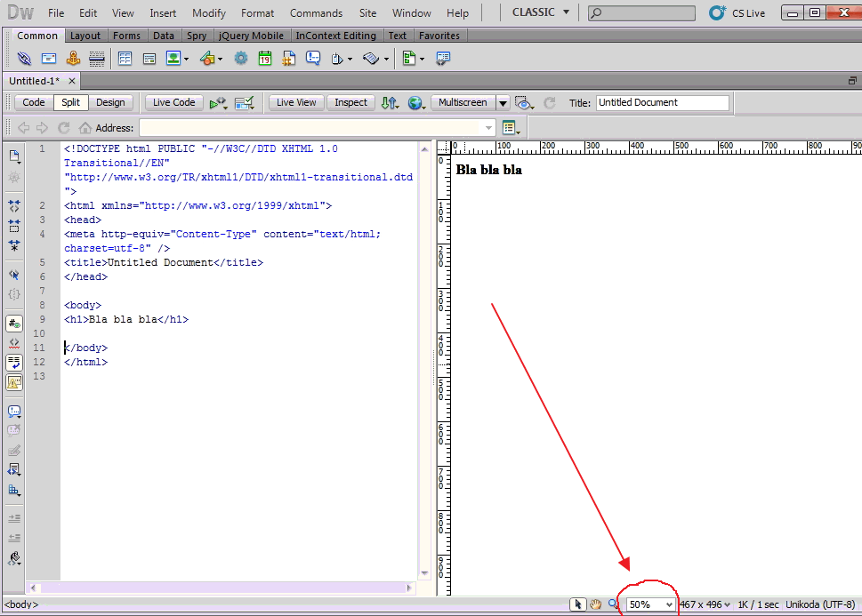Viewport: 862px width, 616px height.
Task: Open the Address field history dropdown
Action: coord(488,128)
